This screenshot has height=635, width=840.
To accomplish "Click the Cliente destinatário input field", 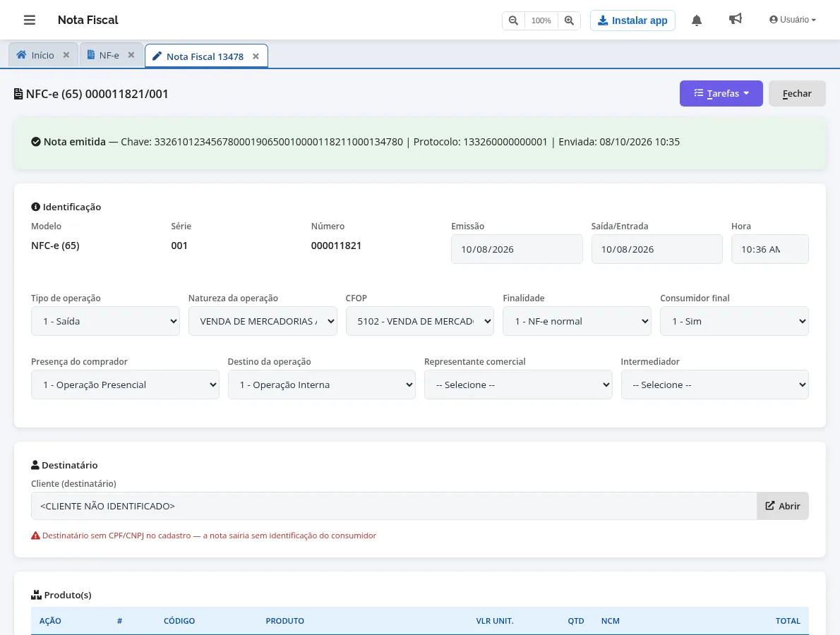I will pos(394,506).
